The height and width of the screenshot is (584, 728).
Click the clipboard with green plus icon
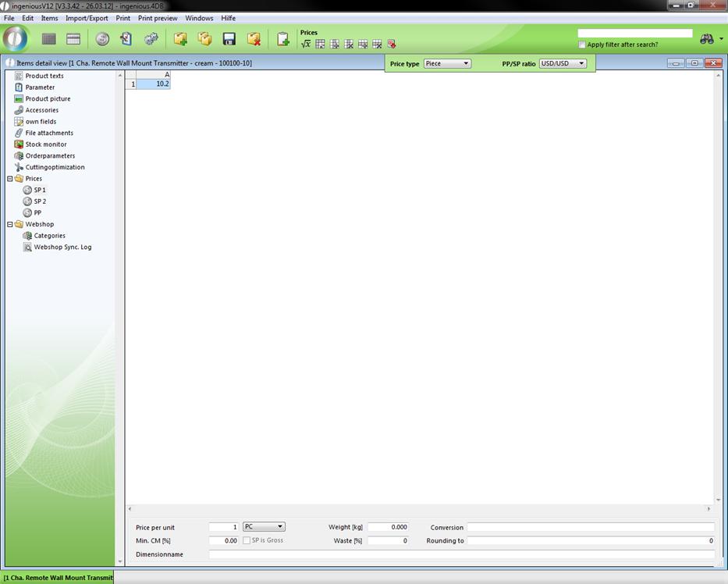(283, 39)
